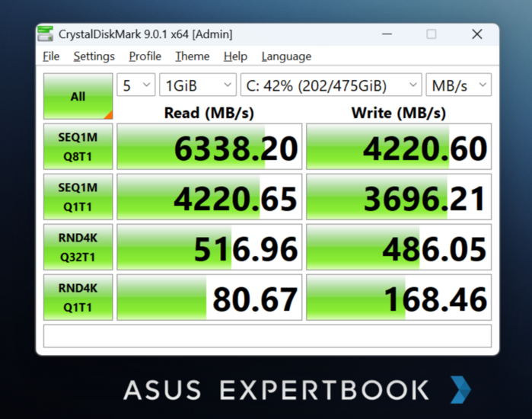532x419 pixels.
Task: Open the Profile menu
Action: (x=145, y=56)
